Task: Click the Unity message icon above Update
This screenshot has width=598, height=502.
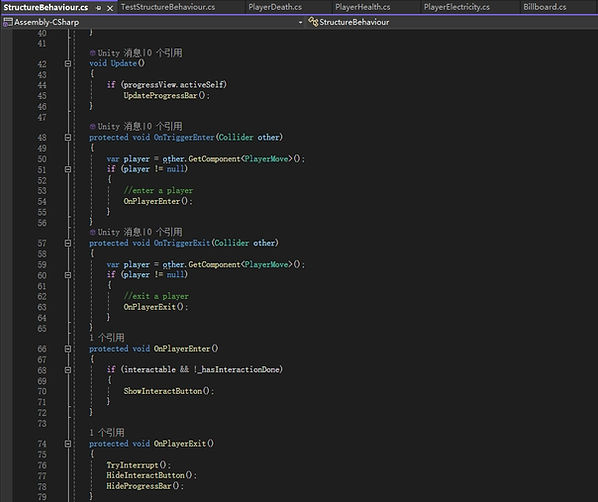Action: coord(92,53)
